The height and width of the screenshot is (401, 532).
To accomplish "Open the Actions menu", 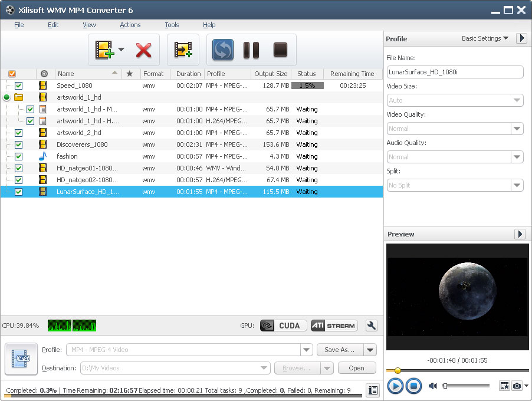I will point(130,25).
